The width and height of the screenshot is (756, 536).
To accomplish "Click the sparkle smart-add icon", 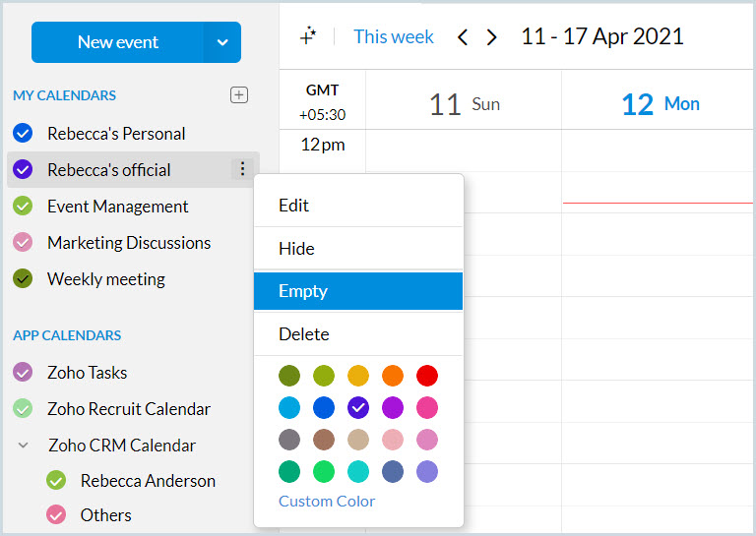I will click(x=308, y=36).
